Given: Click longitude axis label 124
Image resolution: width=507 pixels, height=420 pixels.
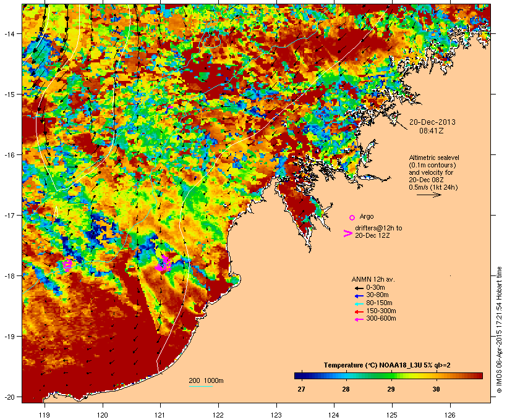Looking at the screenshot, I should pos(334,415).
